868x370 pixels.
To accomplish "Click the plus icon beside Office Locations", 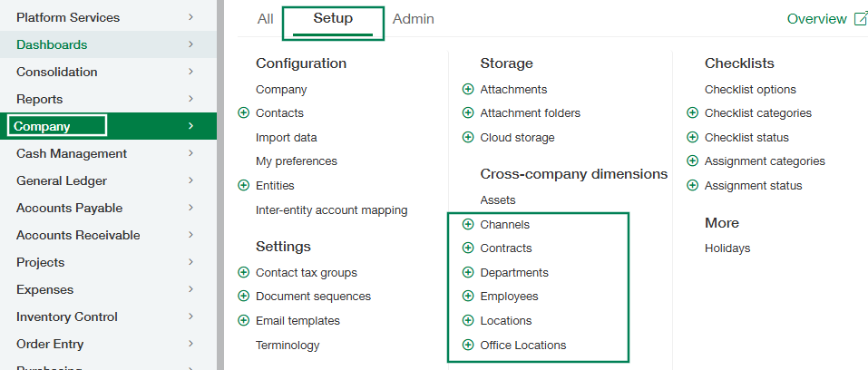I will tap(468, 346).
